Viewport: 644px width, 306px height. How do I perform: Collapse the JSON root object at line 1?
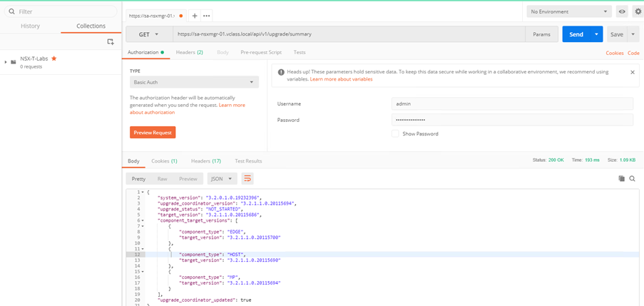tap(143, 192)
